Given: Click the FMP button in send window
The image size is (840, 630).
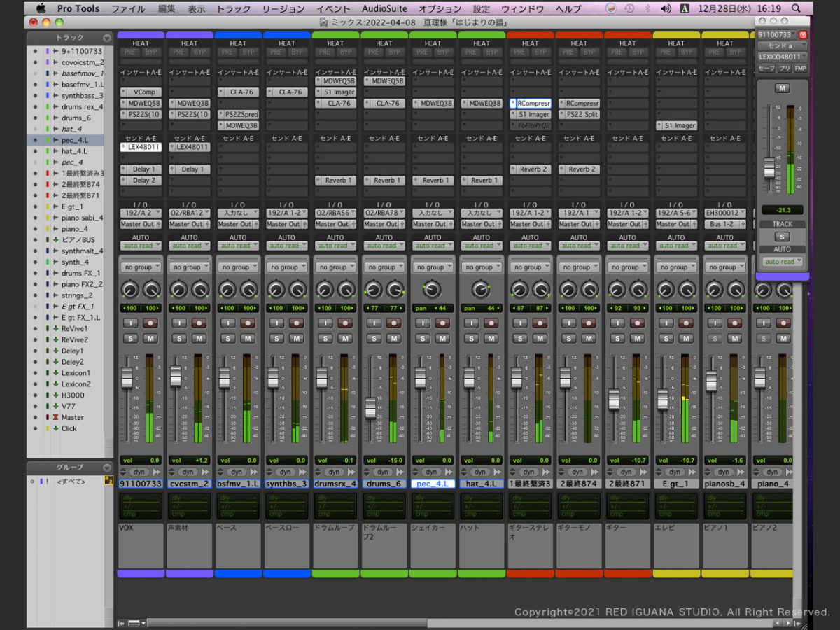Looking at the screenshot, I should pyautogui.click(x=800, y=68).
